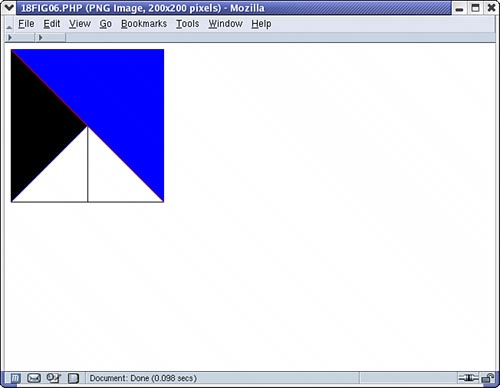This screenshot has width=500, height=388.
Task: Open the Tools menu
Action: point(188,24)
